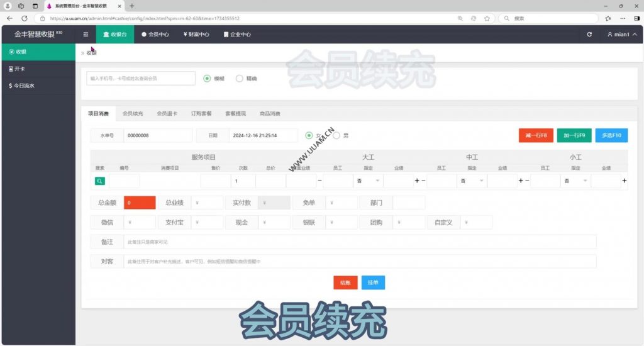The width and height of the screenshot is (644, 346).
Task: Reload the page with browser refresh button
Action: click(x=25, y=18)
